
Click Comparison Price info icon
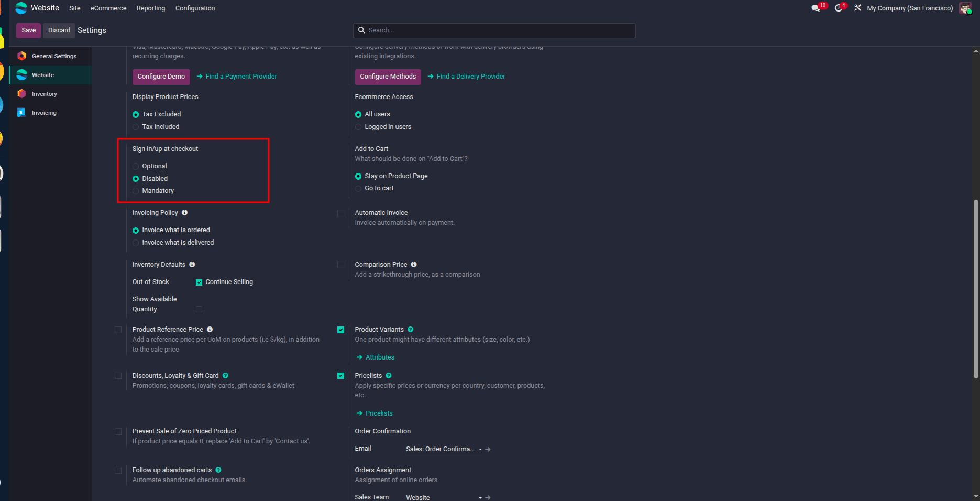click(x=414, y=265)
